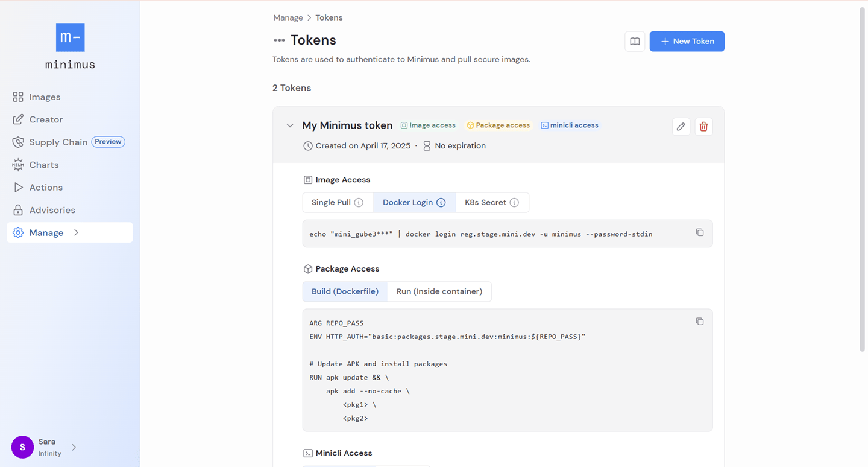868x467 pixels.
Task: Delete My Minimus token with trash icon
Action: point(703,127)
